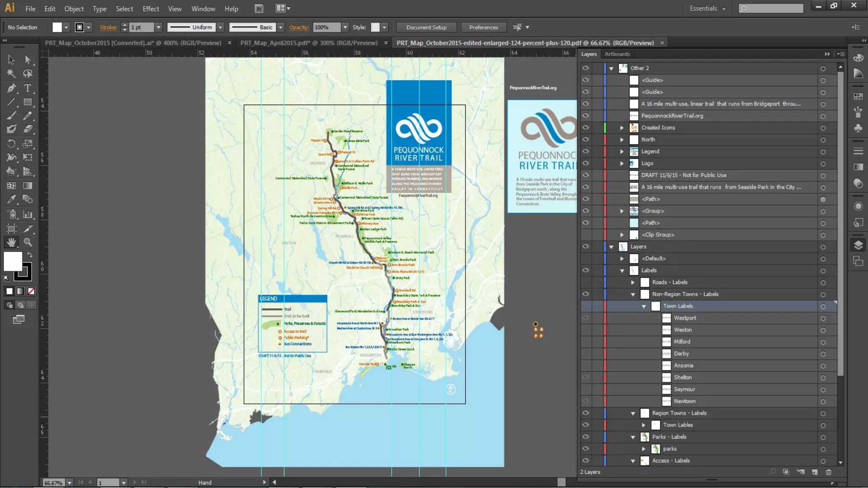Select the Magic Wand tool

(x=11, y=74)
